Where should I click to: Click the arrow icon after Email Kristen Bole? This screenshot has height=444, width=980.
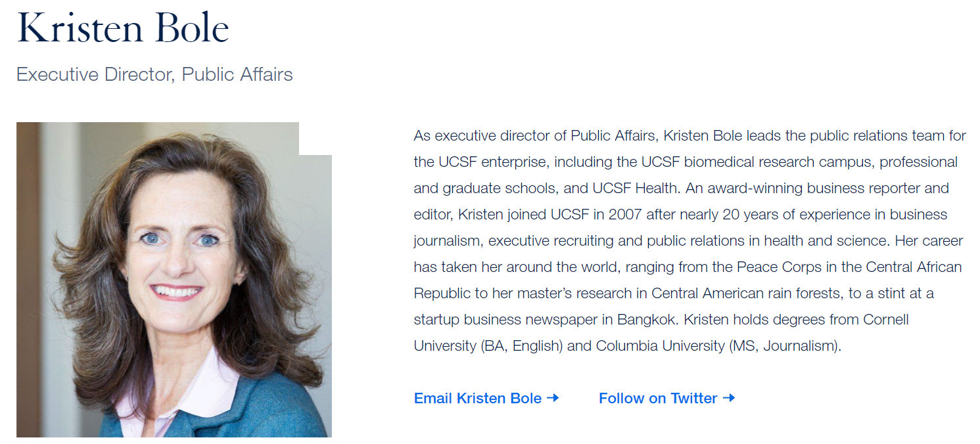tap(553, 398)
